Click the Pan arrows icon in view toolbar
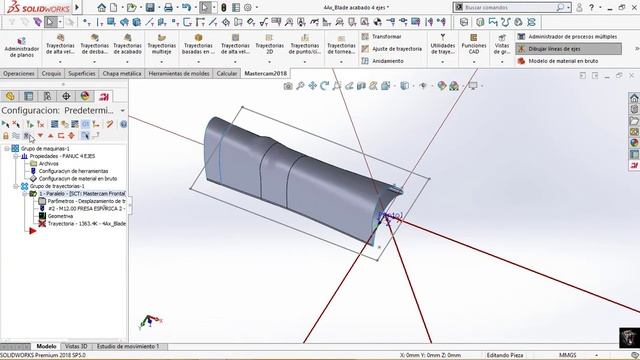This screenshot has height=360, width=640. click(x=313, y=86)
